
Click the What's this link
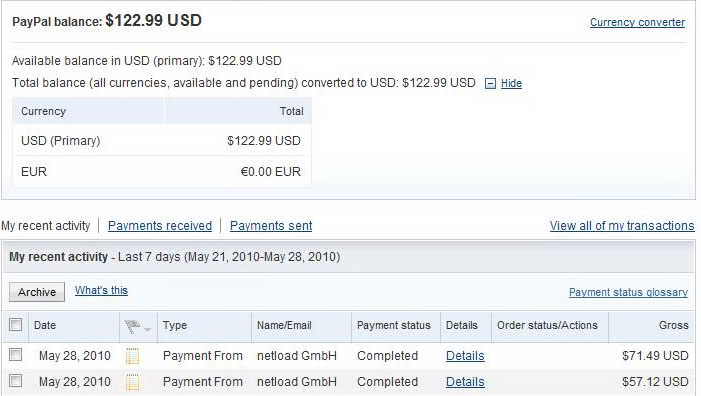(101, 291)
